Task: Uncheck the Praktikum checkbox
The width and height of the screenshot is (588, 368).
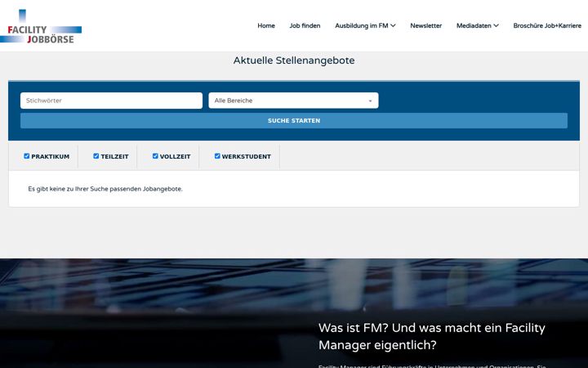Action: [x=27, y=156]
